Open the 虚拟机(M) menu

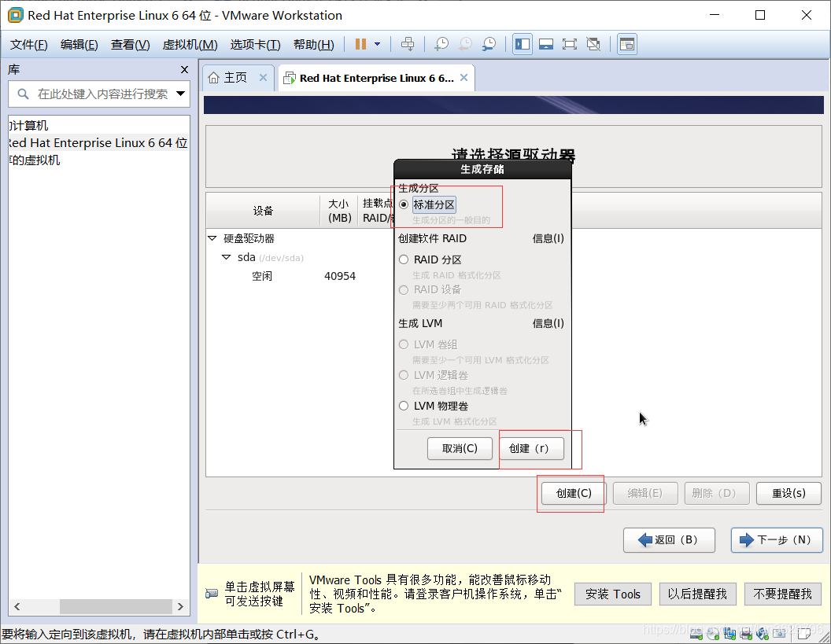[190, 45]
